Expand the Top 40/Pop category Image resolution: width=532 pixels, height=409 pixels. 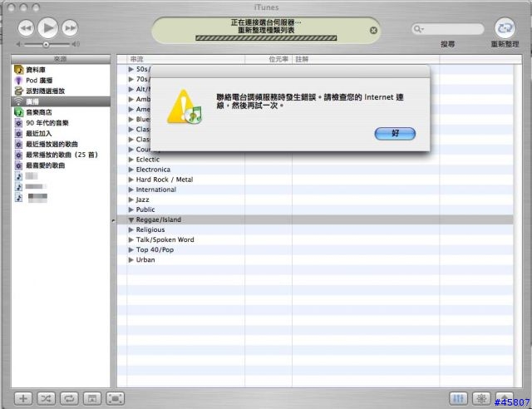tap(131, 250)
